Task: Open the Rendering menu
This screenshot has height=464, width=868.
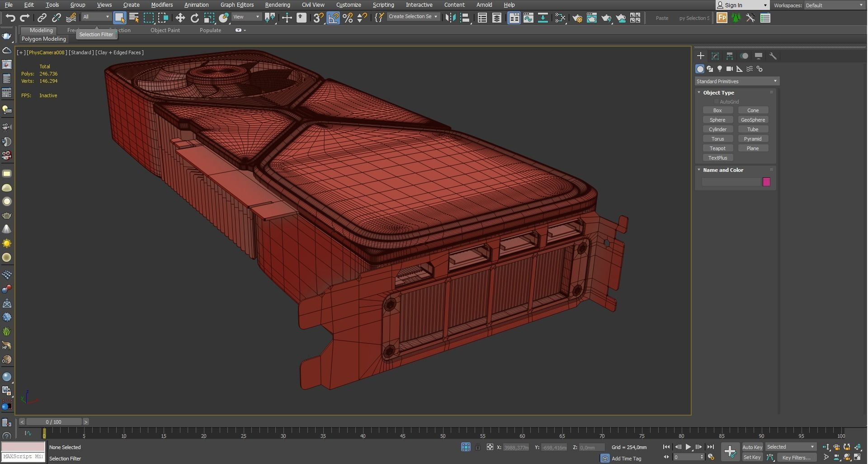Action: (278, 5)
